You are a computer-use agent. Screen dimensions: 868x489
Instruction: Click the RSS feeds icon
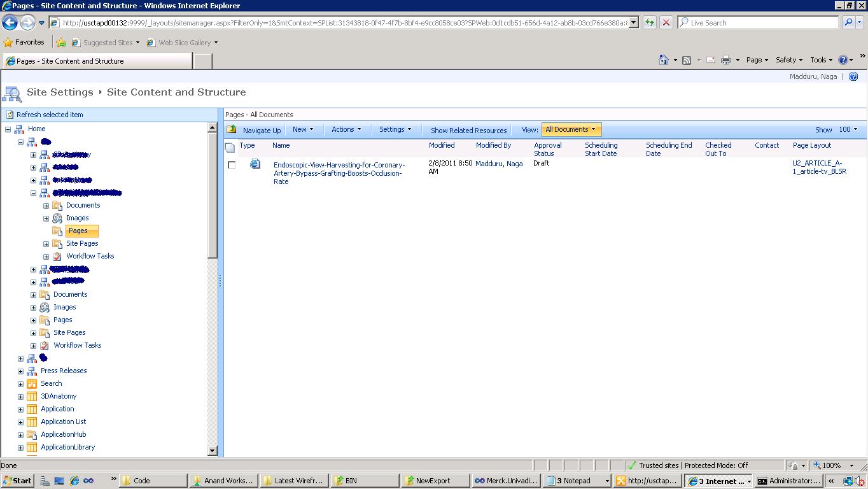coord(687,60)
